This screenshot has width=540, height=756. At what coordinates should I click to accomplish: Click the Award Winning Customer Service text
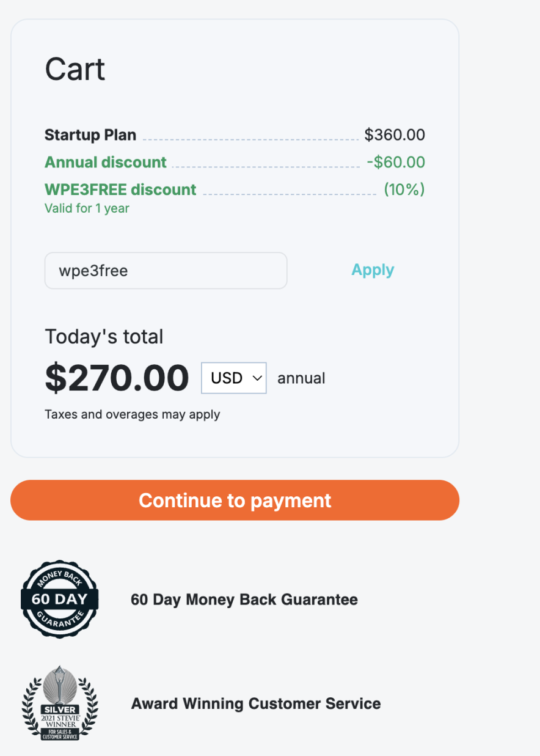tap(256, 704)
